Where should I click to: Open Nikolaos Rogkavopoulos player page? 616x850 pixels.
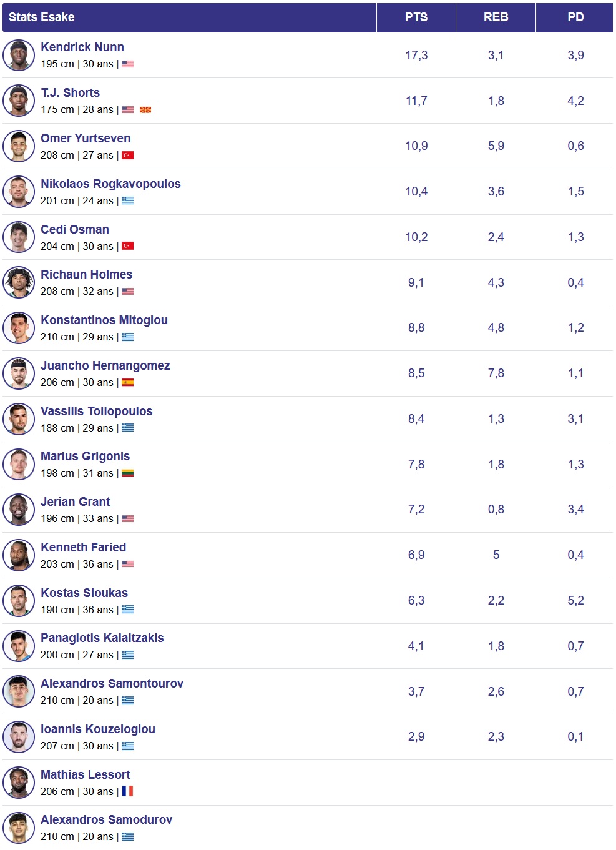pyautogui.click(x=110, y=184)
